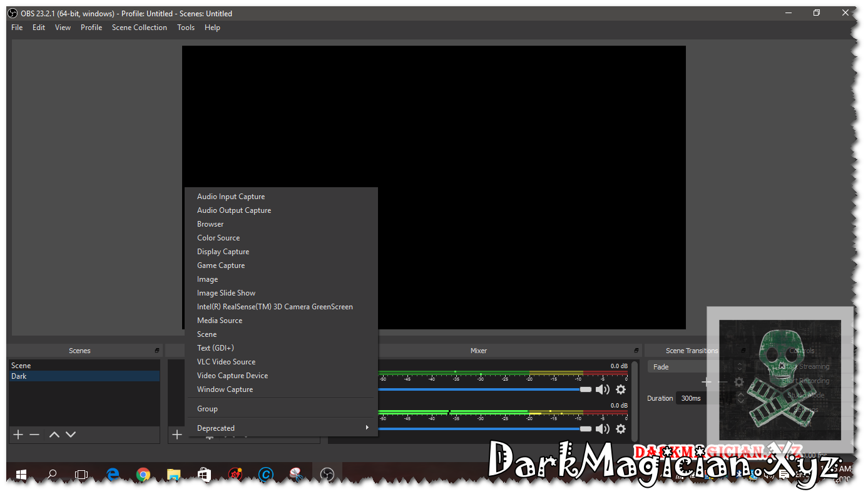Open the Edit menu

(39, 28)
